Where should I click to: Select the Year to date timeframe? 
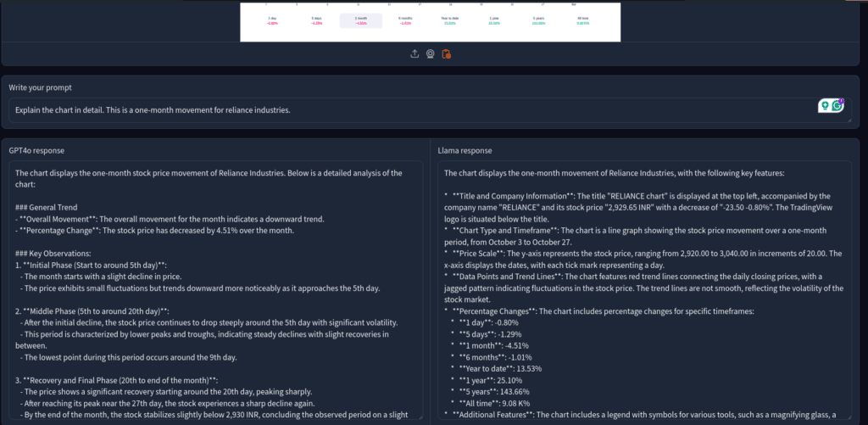pyautogui.click(x=449, y=20)
